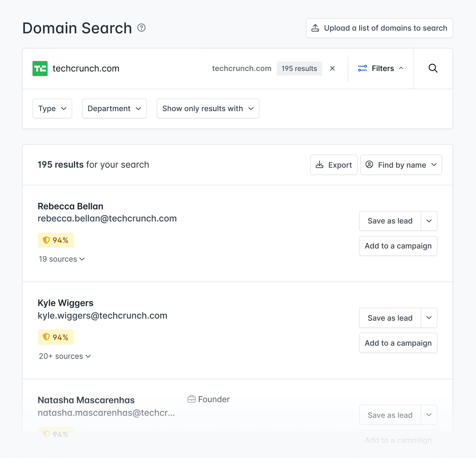
Task: Expand 20+ sources under Kyle Wiggers
Action: (65, 356)
